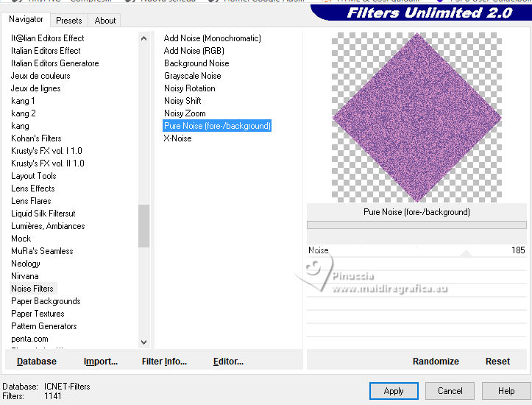Select Italian Editors Effect category
Image resolution: width=532 pixels, height=405 pixels.
[46, 51]
